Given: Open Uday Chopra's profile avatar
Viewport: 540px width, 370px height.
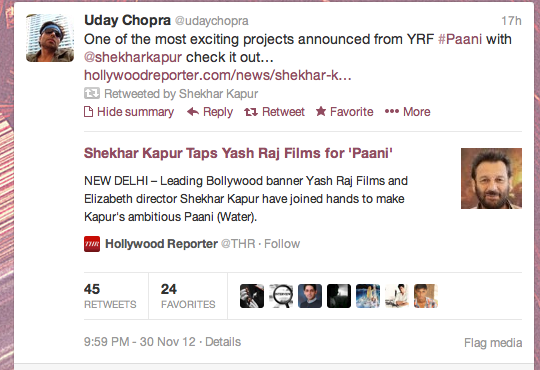Looking at the screenshot, I should [x=50, y=38].
